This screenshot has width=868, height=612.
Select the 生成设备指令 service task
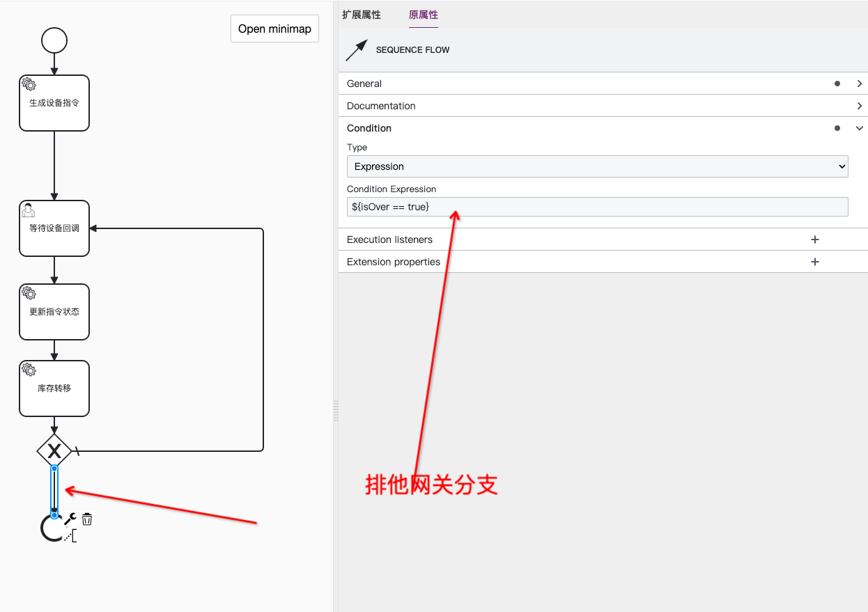coord(54,103)
